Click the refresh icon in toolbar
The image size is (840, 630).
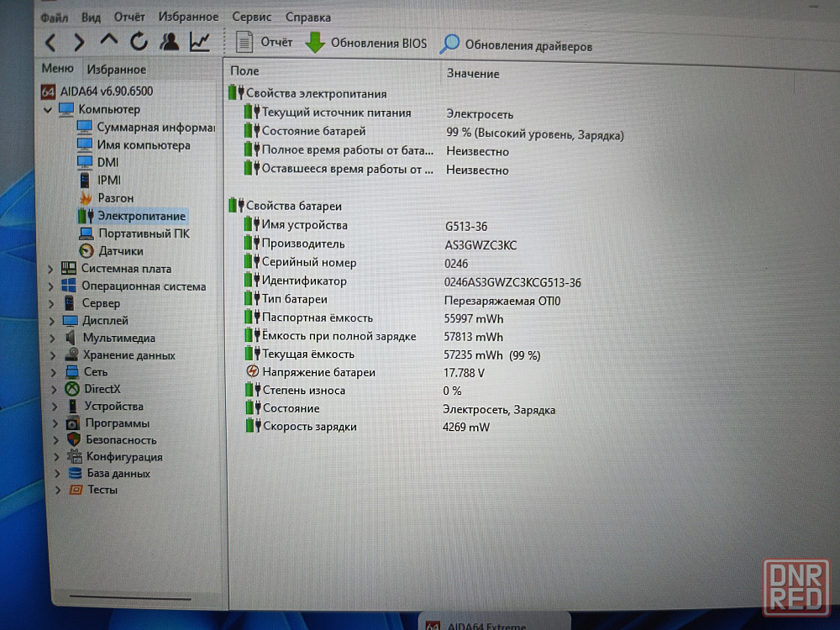click(139, 41)
